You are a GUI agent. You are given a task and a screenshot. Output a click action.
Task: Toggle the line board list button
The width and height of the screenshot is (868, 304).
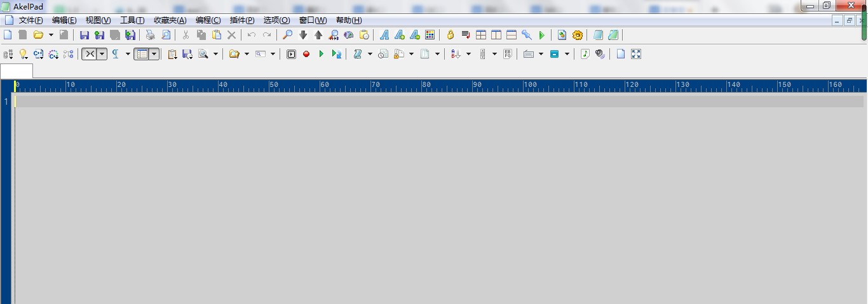(142, 54)
